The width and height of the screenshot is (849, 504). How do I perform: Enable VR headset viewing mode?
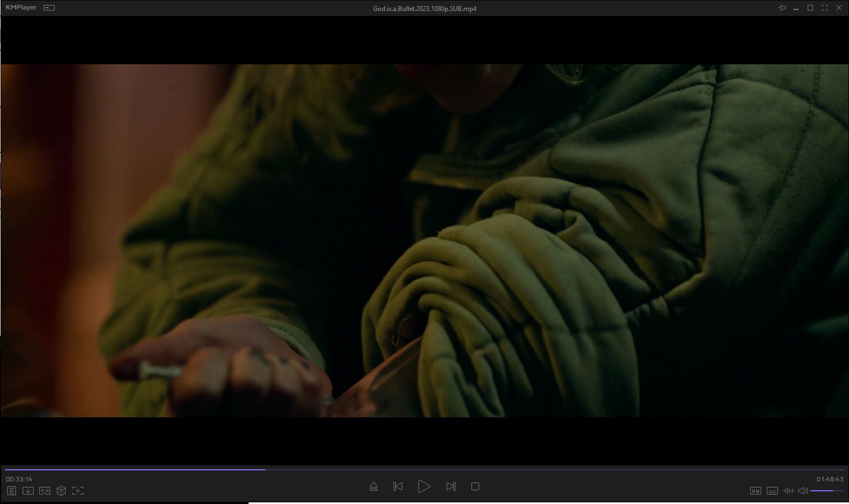tap(45, 491)
